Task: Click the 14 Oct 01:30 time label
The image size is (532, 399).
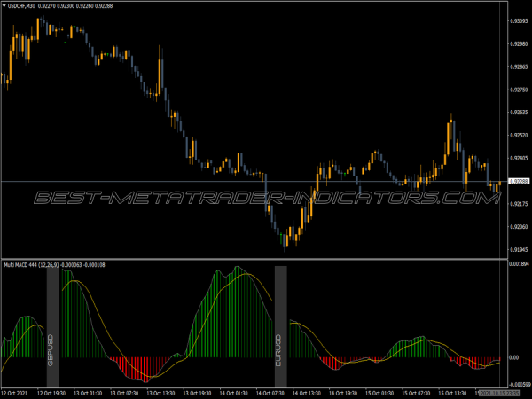Action: coord(234,393)
